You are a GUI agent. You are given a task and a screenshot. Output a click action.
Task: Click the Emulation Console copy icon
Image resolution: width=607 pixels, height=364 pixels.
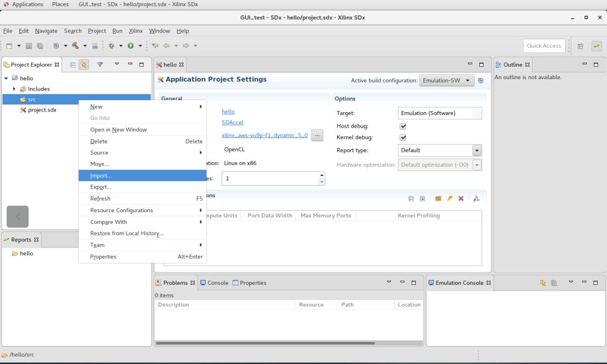[x=554, y=283]
